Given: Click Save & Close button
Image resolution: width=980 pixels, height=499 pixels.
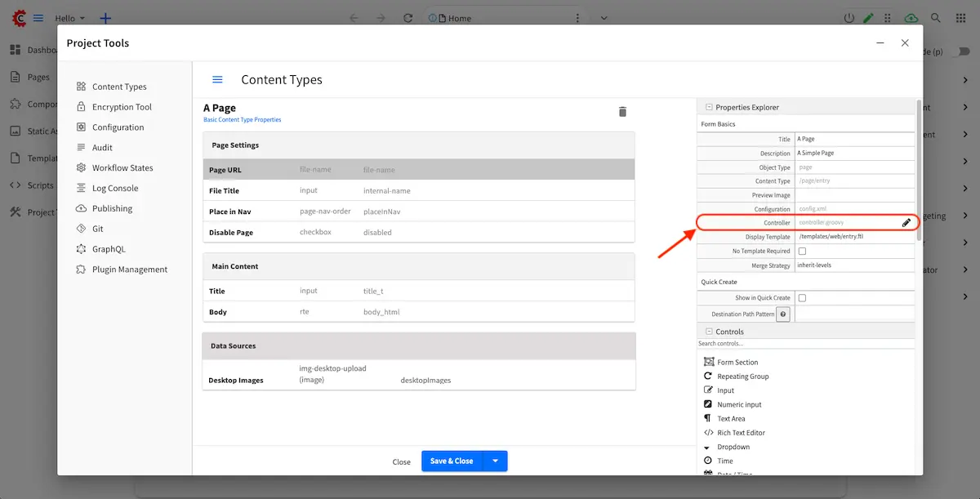Looking at the screenshot, I should [x=452, y=461].
